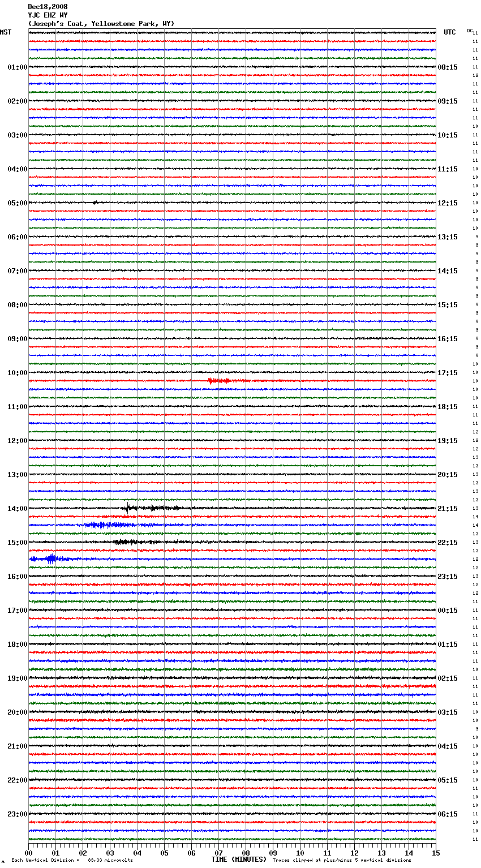Select the 01:00 MST time label
This screenshot has width=481, height=868.
click(x=18, y=67)
